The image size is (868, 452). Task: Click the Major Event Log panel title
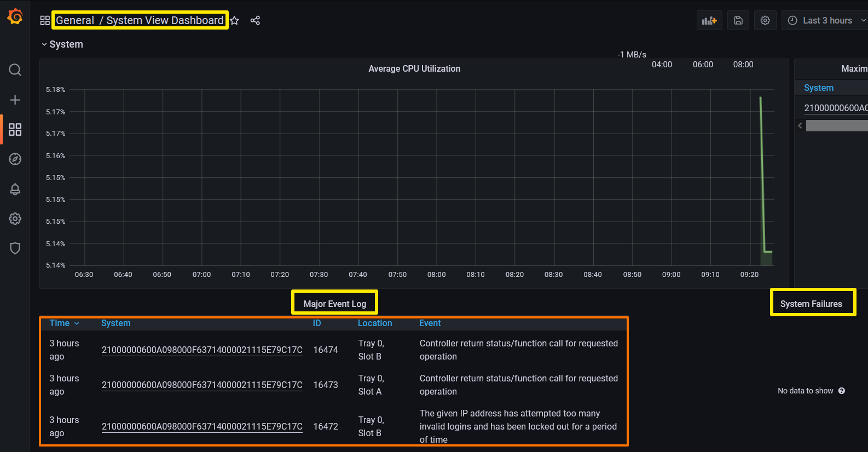pos(334,304)
